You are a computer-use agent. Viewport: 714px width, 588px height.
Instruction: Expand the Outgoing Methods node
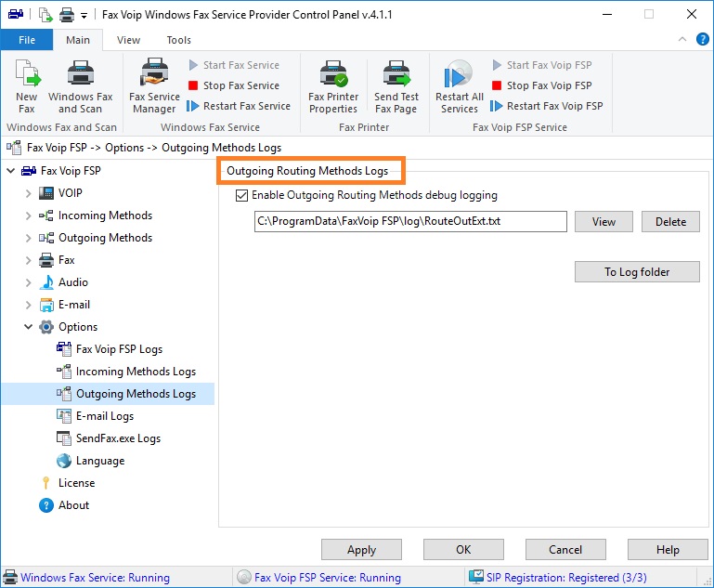click(x=28, y=238)
